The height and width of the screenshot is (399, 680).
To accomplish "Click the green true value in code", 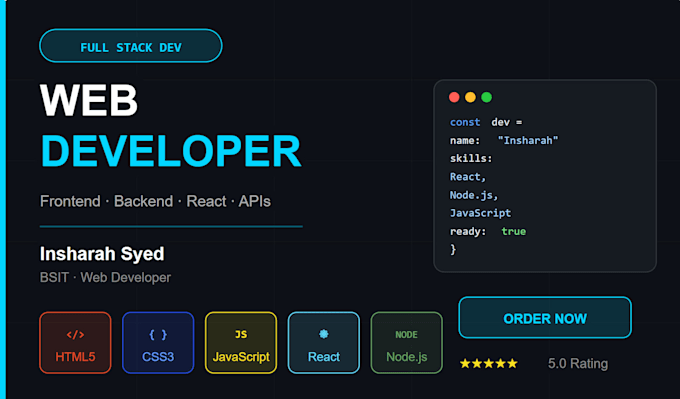I will (x=513, y=232).
